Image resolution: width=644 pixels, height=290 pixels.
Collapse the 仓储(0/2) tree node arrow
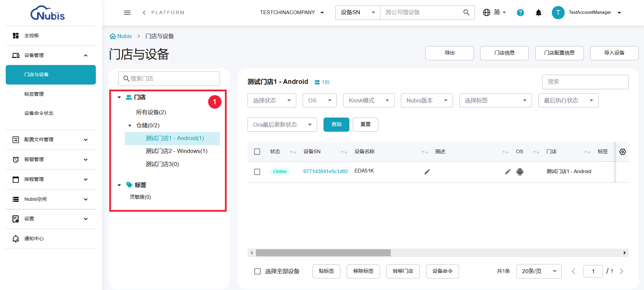click(x=130, y=126)
